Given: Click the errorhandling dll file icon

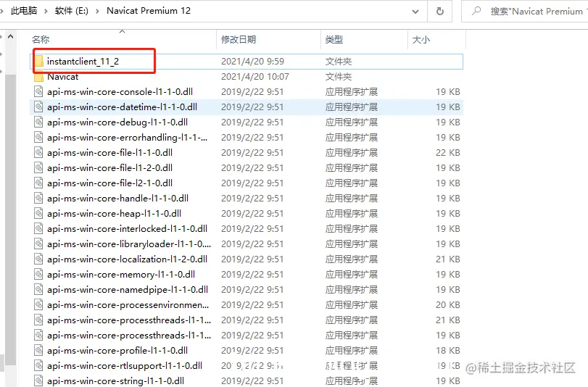Looking at the screenshot, I should (38, 138).
